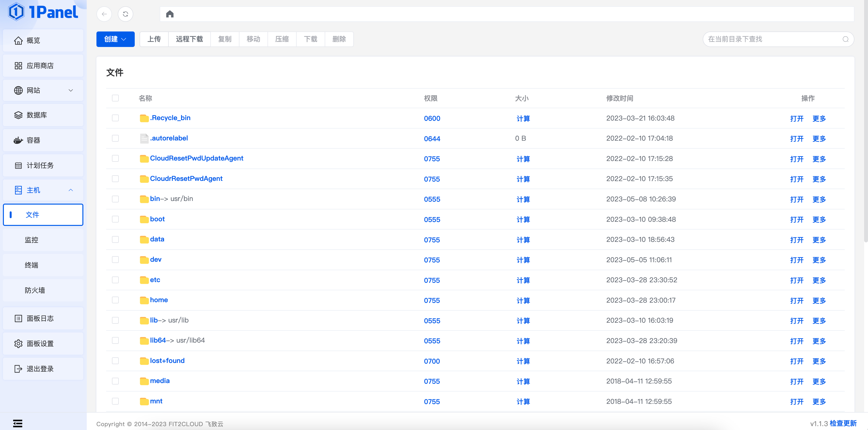Click the 面板设置 gear icon
868x430 pixels.
point(18,344)
